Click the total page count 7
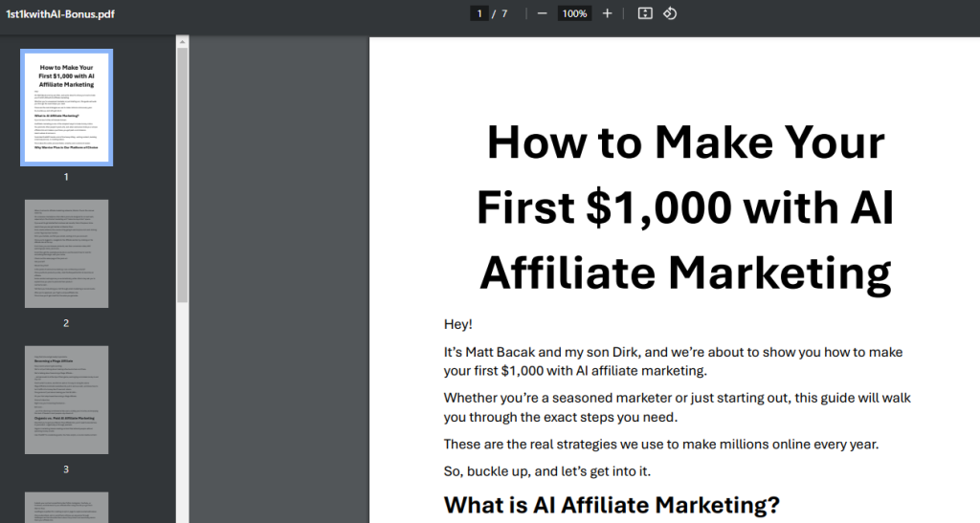The height and width of the screenshot is (523, 980). (504, 13)
